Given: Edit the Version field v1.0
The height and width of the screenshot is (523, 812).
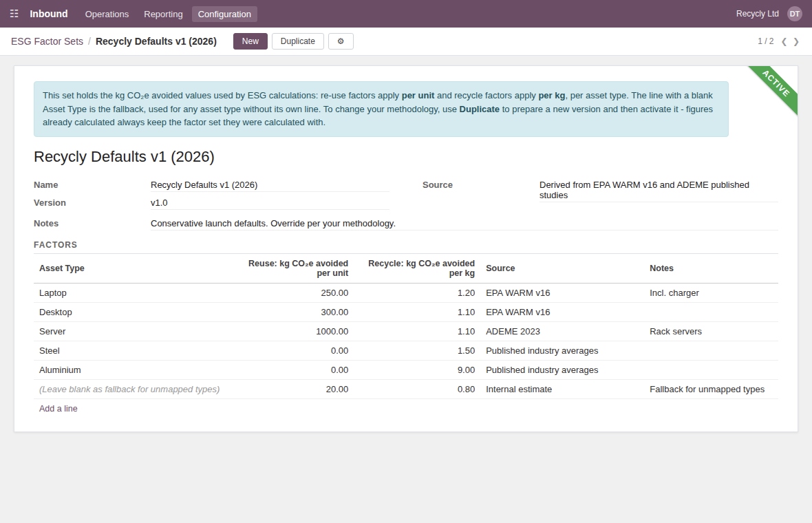Looking at the screenshot, I should [x=270, y=203].
